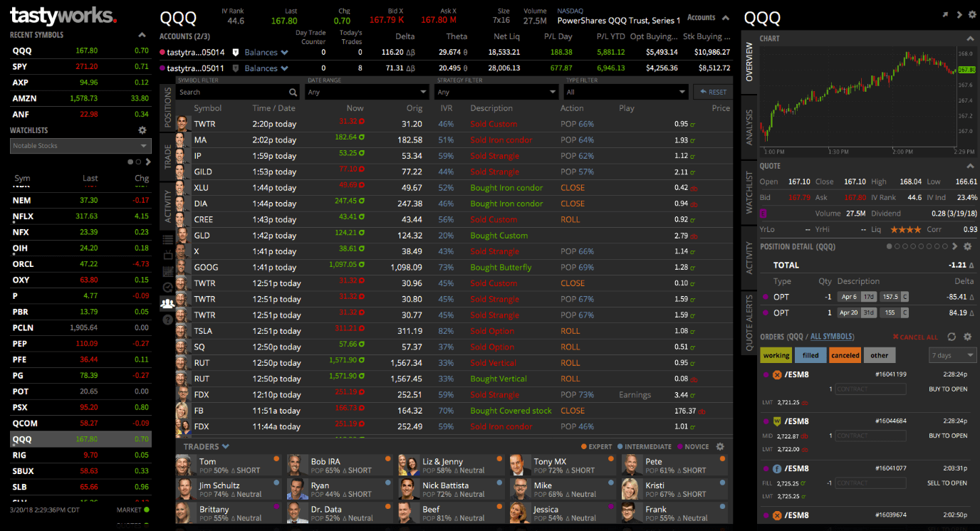Click next arrow under Watchlists dropdown

(x=147, y=162)
